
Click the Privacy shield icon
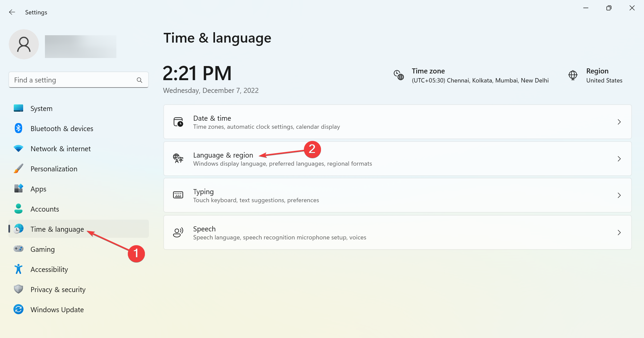(18, 289)
